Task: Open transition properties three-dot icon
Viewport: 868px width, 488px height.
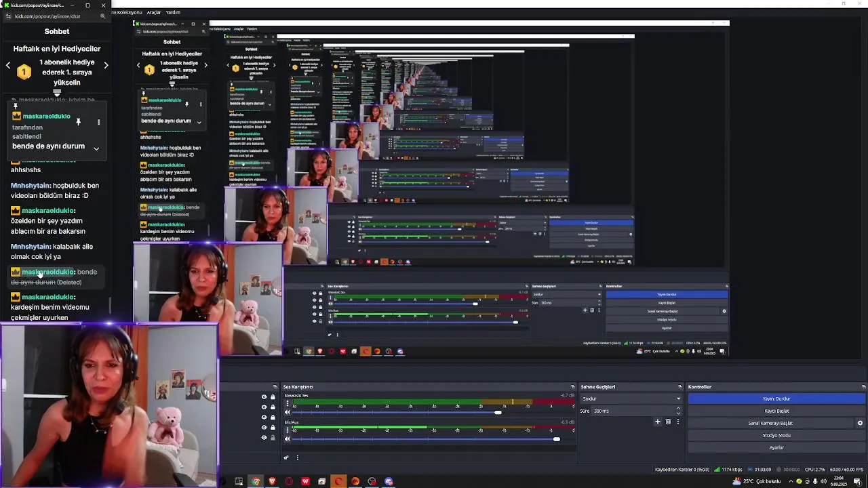Action: (x=677, y=422)
